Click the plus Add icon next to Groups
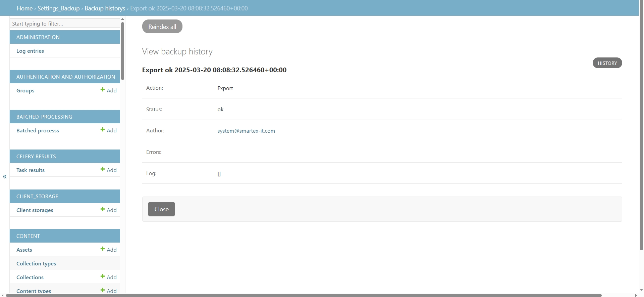The width and height of the screenshot is (644, 297). (108, 90)
